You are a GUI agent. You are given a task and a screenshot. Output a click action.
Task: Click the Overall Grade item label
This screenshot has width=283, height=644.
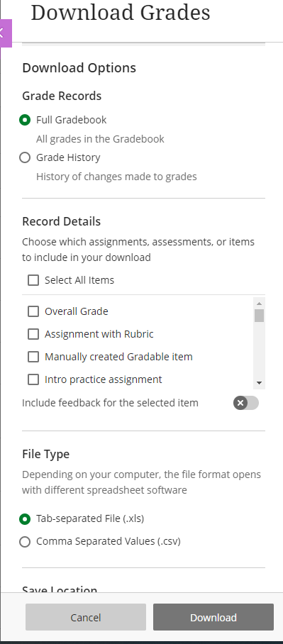coord(77,311)
